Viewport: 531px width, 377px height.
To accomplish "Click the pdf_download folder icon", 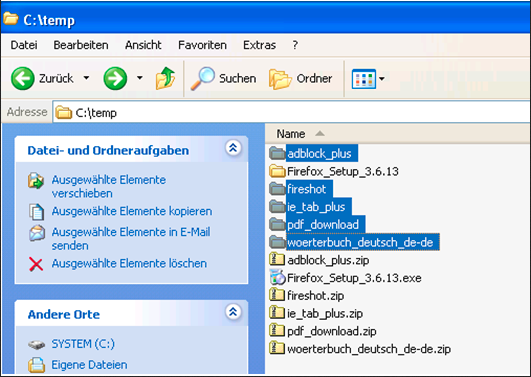I will [x=277, y=224].
